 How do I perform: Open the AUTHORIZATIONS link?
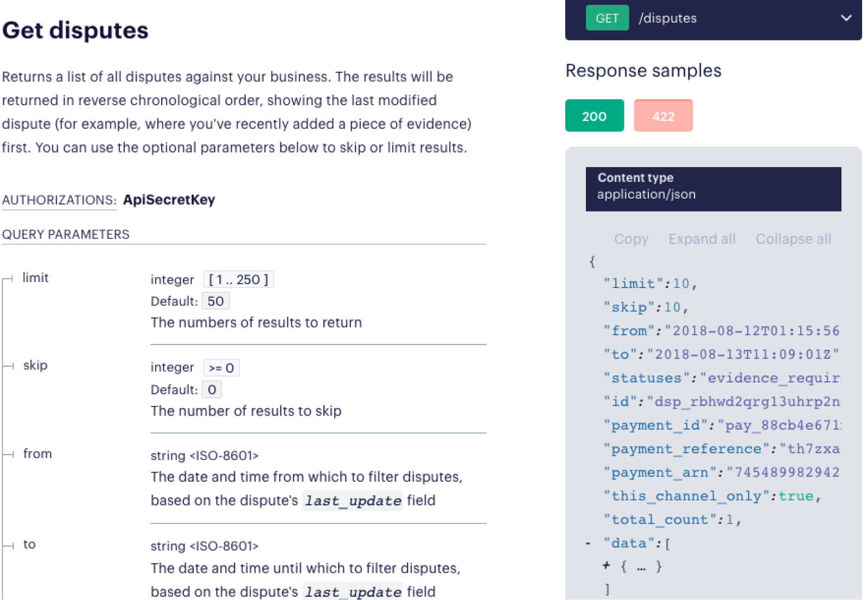point(59,200)
